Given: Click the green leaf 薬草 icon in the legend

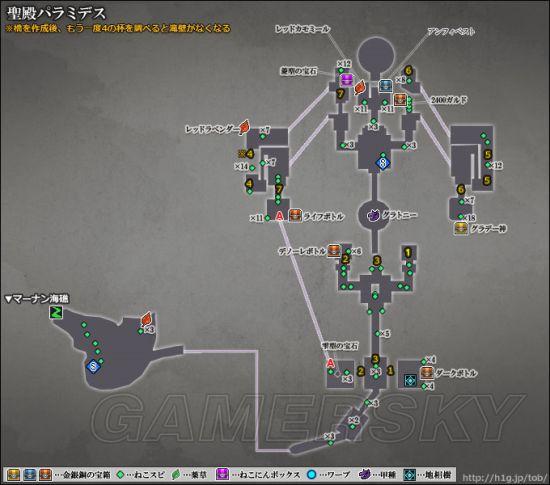Looking at the screenshot, I should click(176, 475).
